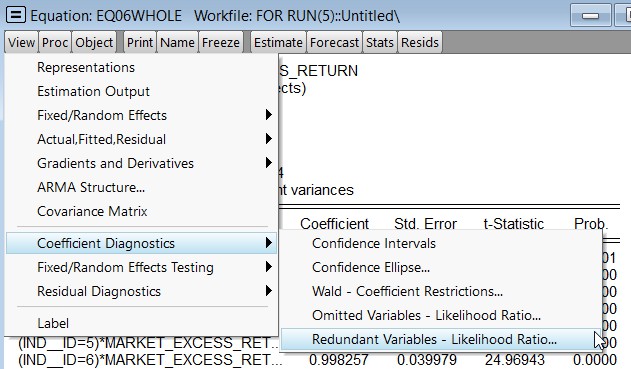Open the Coefficient Diagnostics submenu
Viewport: 631px width, 369px height.
tap(141, 243)
